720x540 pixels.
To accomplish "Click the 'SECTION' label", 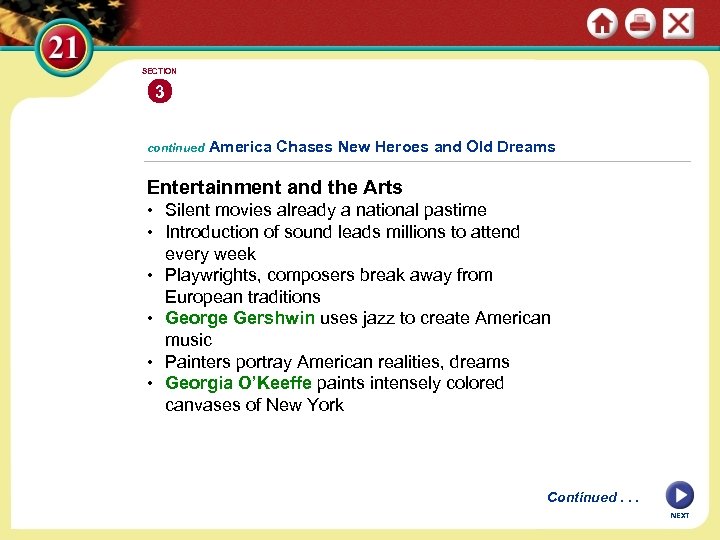I will click(159, 71).
